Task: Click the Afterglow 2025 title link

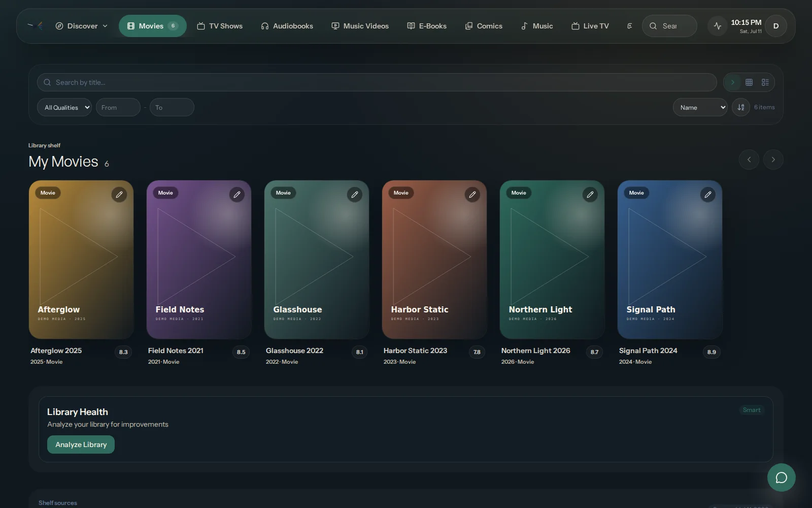Action: 56,351
